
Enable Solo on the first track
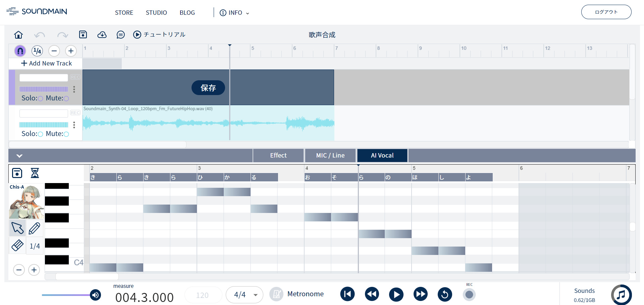pyautogui.click(x=40, y=98)
